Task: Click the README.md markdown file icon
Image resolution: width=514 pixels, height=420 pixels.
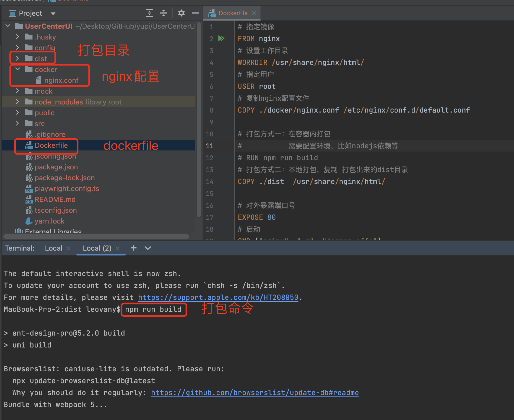Action: pyautogui.click(x=29, y=199)
